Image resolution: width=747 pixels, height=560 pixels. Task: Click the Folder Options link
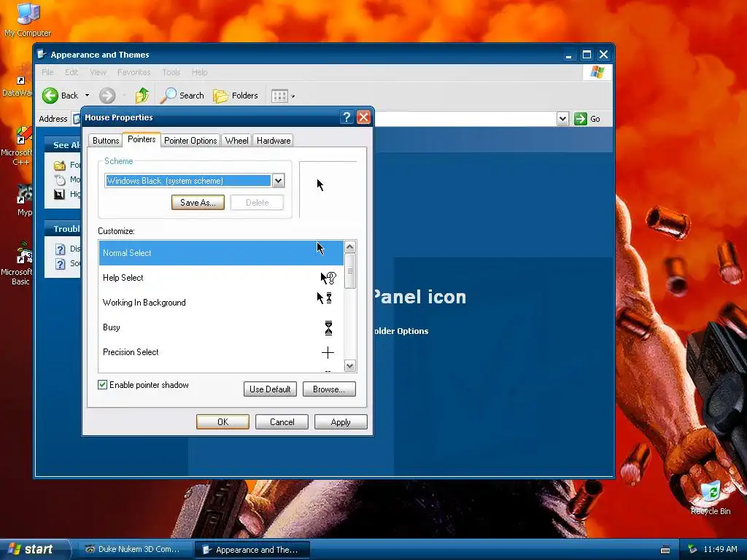[x=401, y=331]
